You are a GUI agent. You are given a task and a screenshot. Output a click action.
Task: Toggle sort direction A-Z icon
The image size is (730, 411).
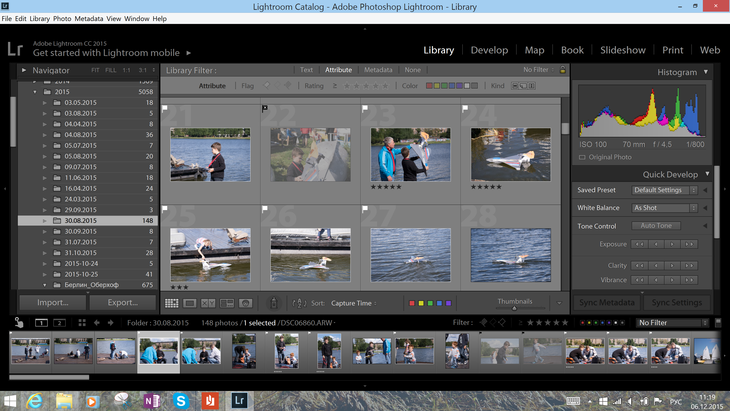pos(299,303)
